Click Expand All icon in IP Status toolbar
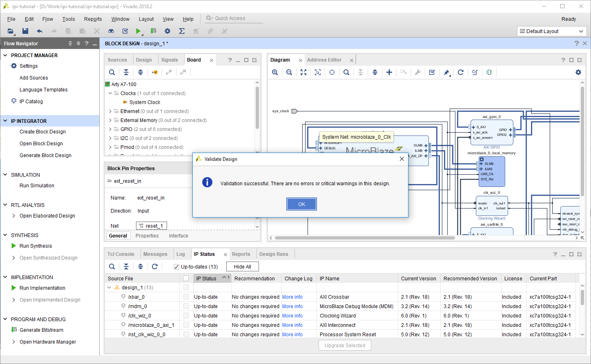The width and height of the screenshot is (591, 364). click(x=141, y=266)
